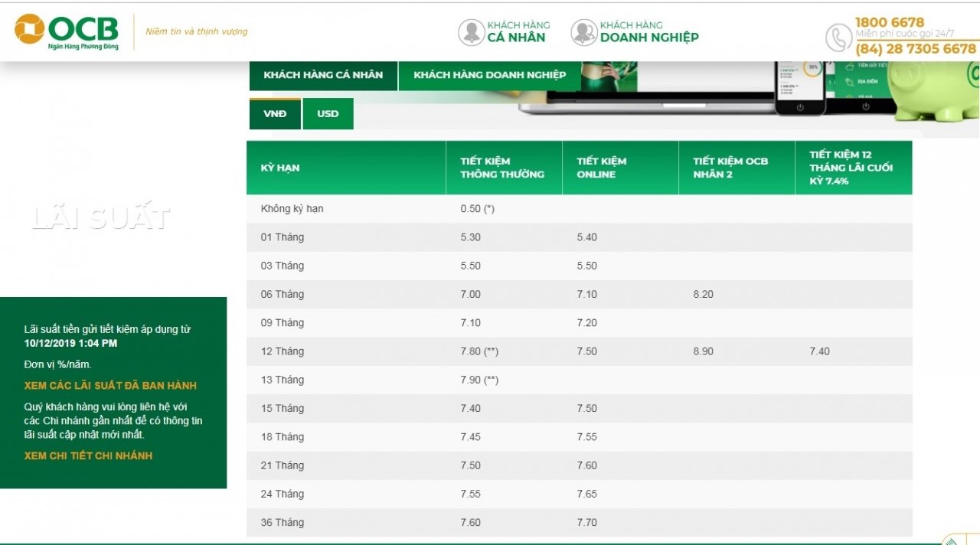Click the 7.90 (**) rate value

coord(479,380)
